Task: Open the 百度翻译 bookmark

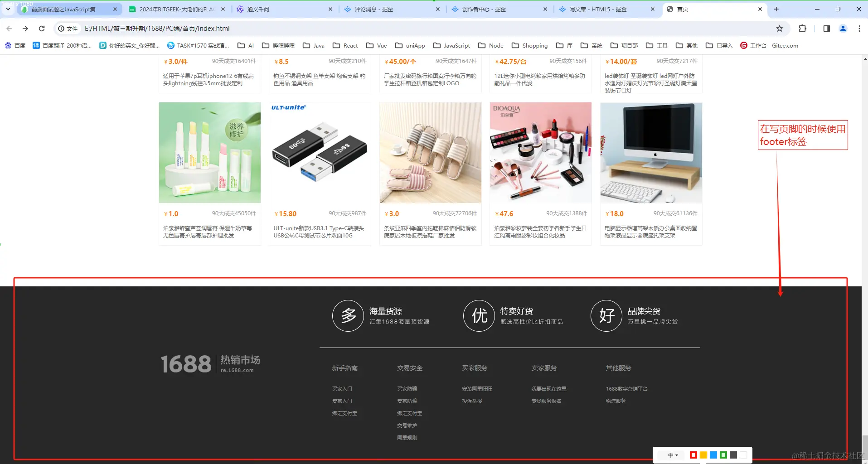Action: tap(62, 45)
